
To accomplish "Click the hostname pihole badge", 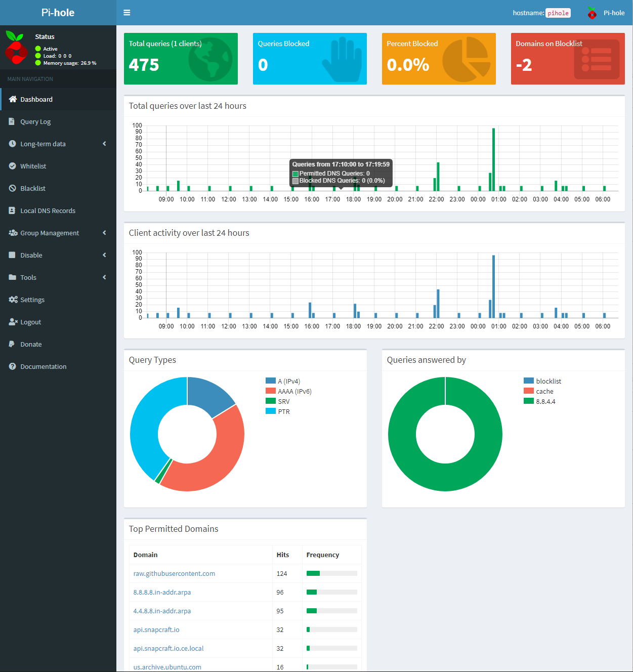I will coord(558,13).
